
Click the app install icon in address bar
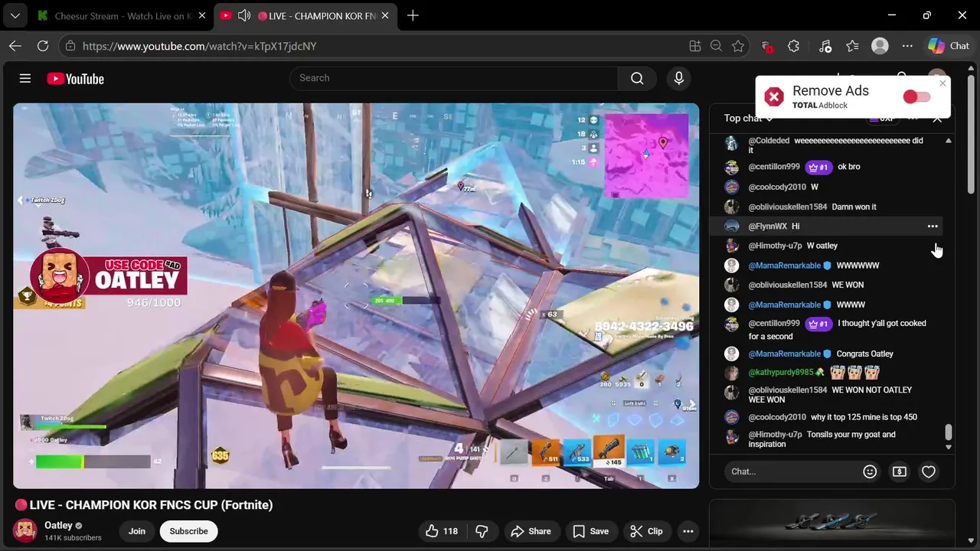tap(694, 46)
